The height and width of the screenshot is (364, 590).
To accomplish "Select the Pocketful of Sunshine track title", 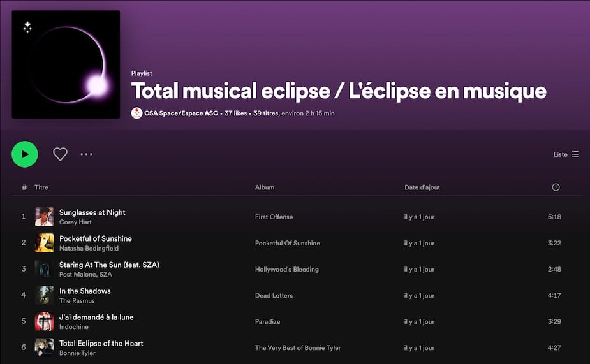I will pyautogui.click(x=96, y=239).
